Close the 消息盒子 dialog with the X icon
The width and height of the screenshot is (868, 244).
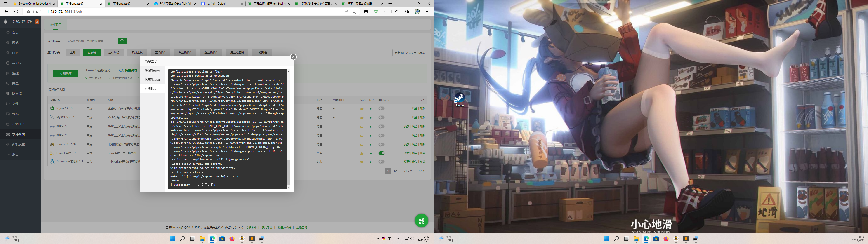coord(293,57)
